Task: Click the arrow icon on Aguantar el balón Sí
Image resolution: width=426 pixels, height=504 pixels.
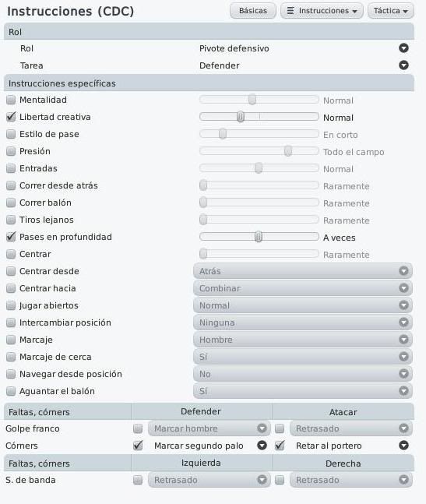Action: pyautogui.click(x=403, y=391)
